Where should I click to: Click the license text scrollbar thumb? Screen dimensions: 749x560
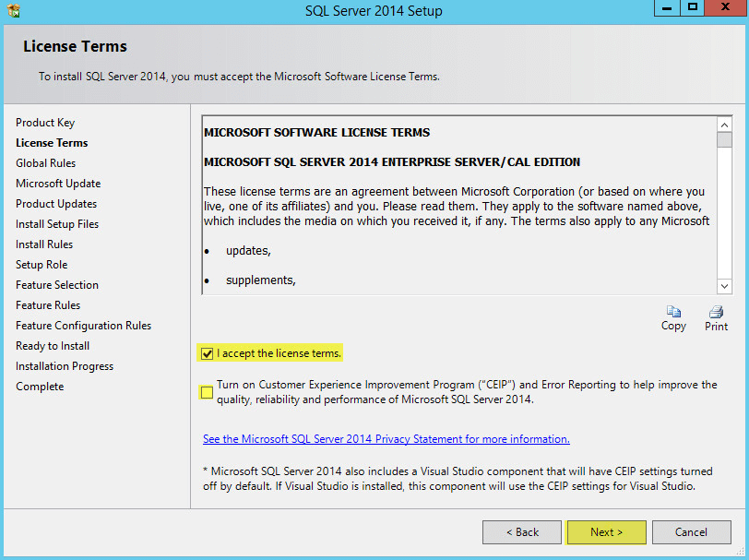coord(724,140)
